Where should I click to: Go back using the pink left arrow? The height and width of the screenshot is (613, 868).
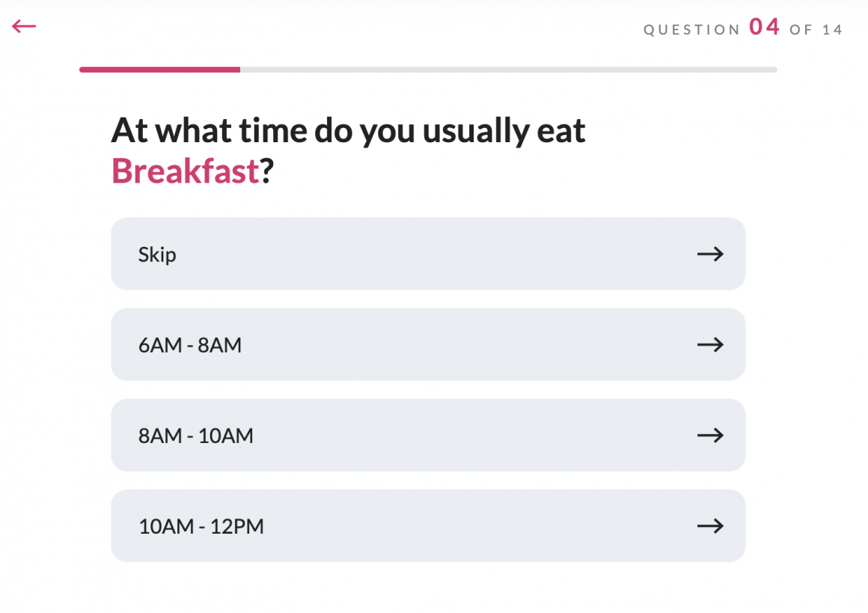(x=24, y=26)
